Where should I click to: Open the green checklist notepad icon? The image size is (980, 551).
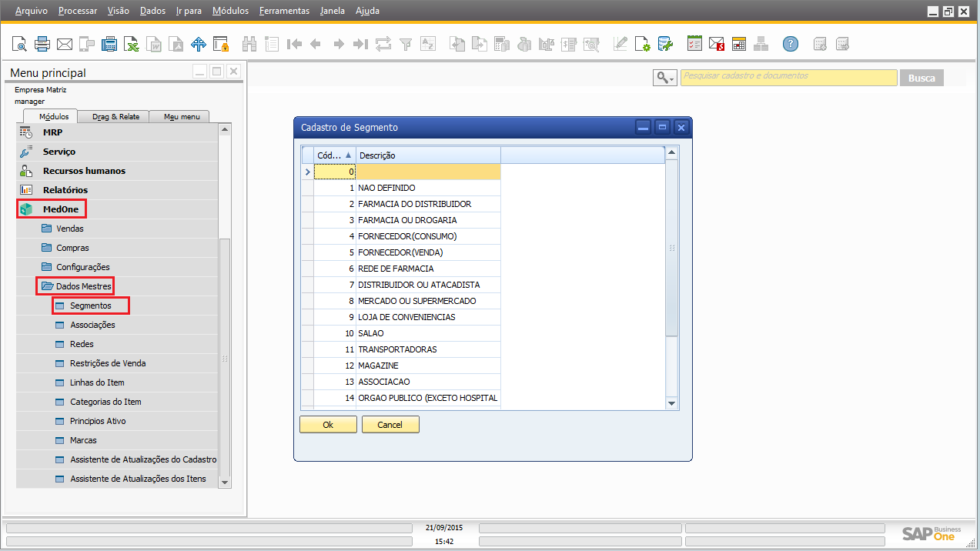[694, 44]
